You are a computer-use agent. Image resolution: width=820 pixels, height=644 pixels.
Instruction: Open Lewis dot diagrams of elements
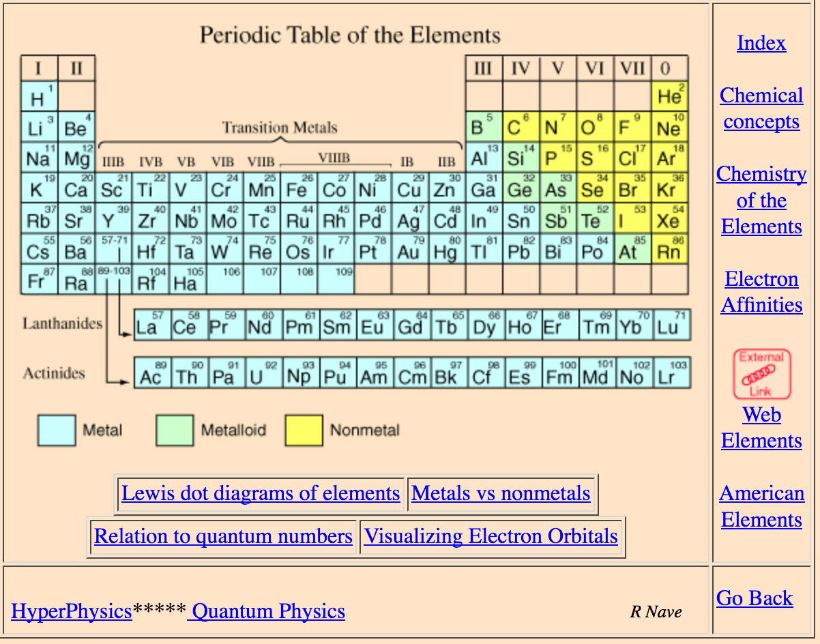[x=261, y=493]
